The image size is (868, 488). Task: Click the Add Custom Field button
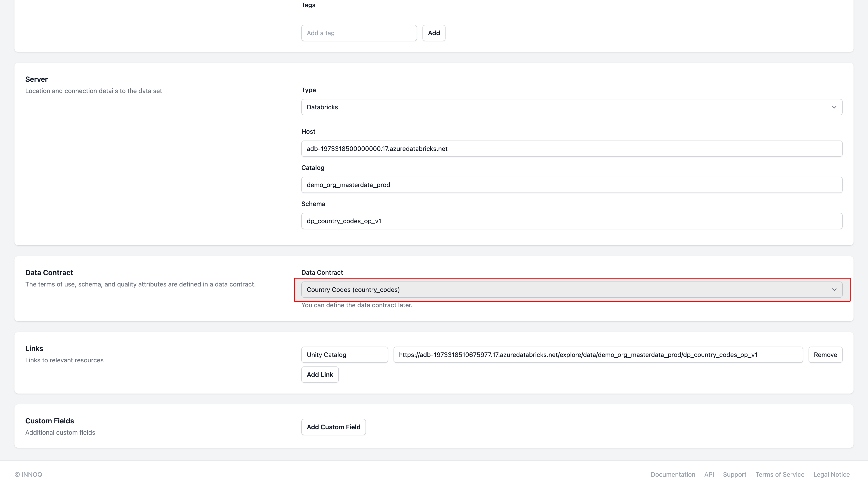coord(333,427)
